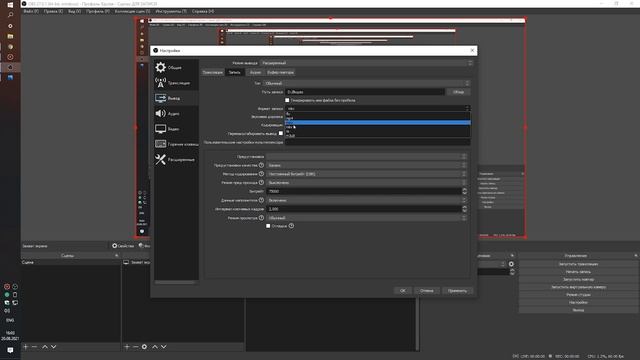The height and width of the screenshot is (360, 640).
Task: Click Обзор to browse recording path
Action: pos(458,92)
